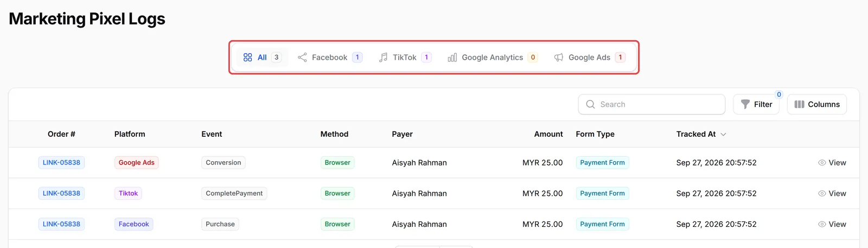The image size is (868, 248).
Task: Open the Columns chooser
Action: pos(817,104)
